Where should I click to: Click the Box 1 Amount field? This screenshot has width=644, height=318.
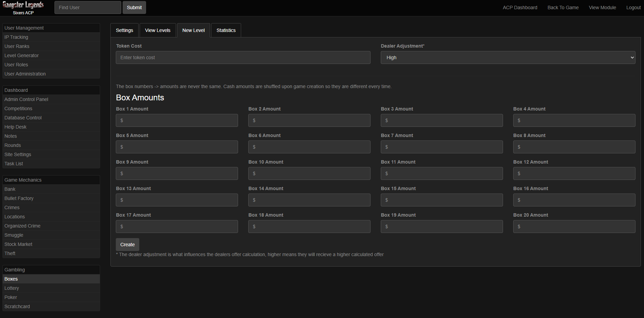[177, 120]
